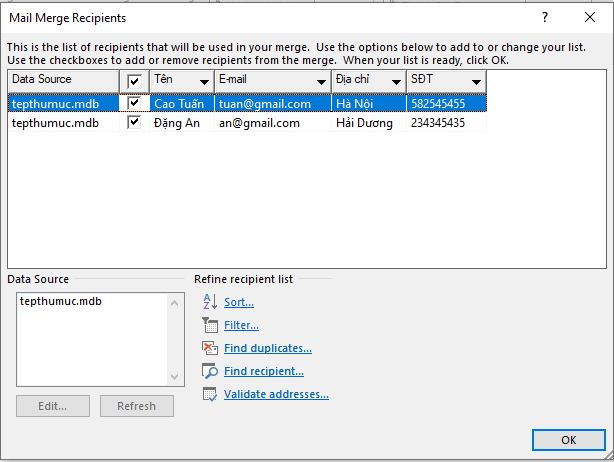Uncheck the Cao Tuấn recipient checkbox

(134, 103)
